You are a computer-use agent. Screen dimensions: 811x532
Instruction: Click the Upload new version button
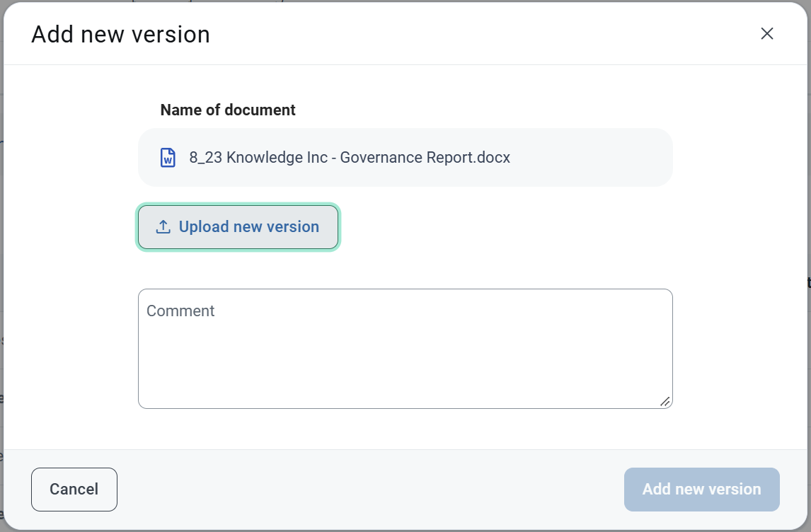[238, 227]
